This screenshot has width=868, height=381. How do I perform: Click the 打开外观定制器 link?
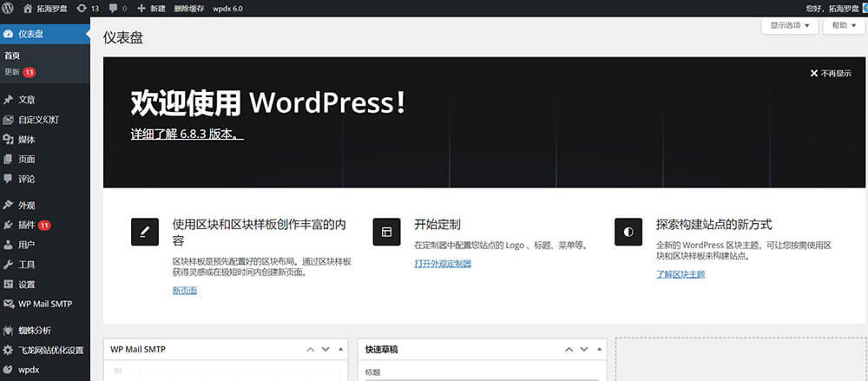click(443, 263)
